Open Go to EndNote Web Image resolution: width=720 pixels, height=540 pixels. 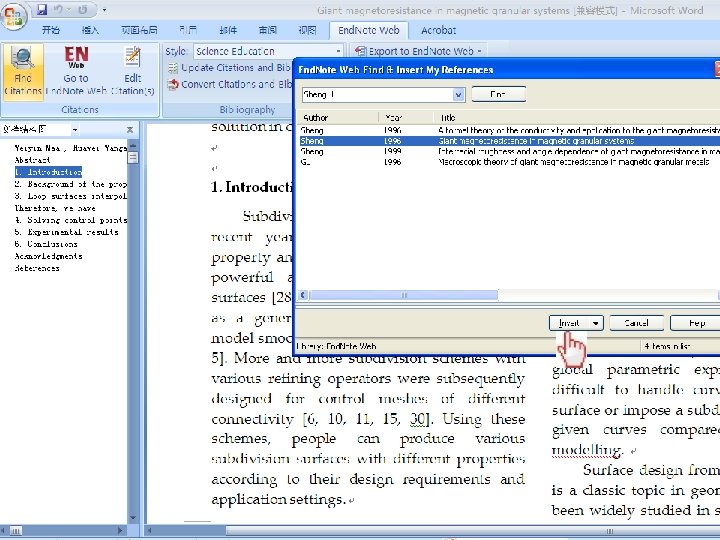76,71
